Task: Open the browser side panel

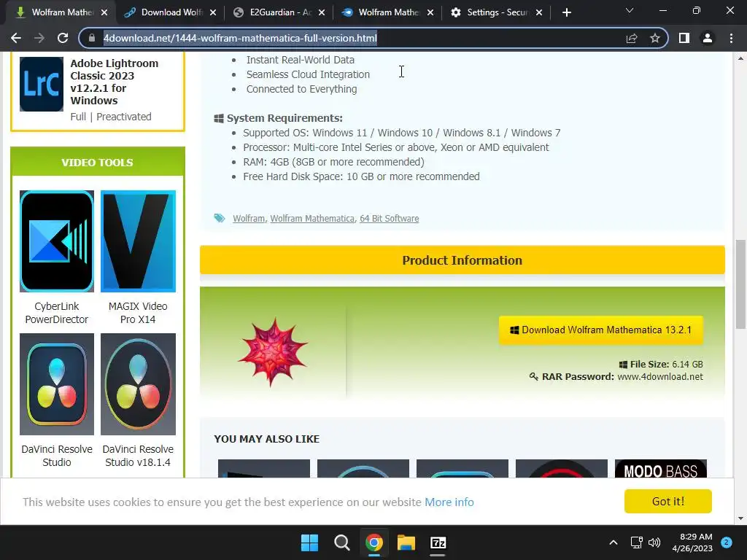Action: pyautogui.click(x=684, y=38)
